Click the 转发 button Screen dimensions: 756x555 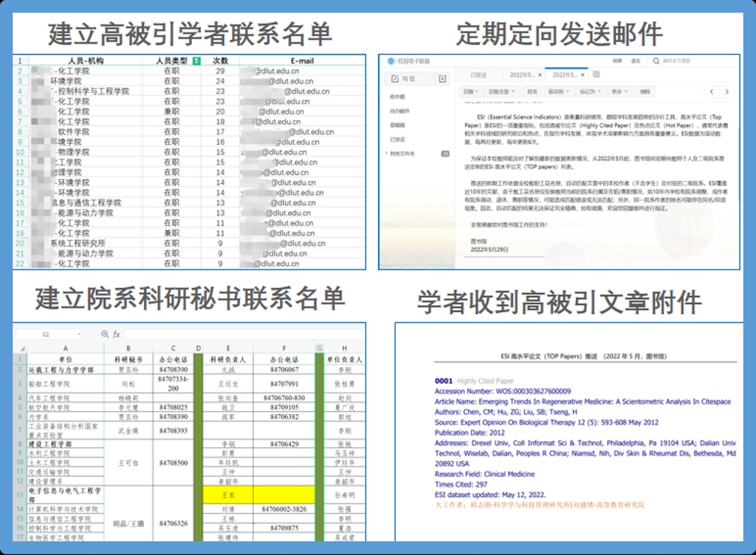(532, 92)
